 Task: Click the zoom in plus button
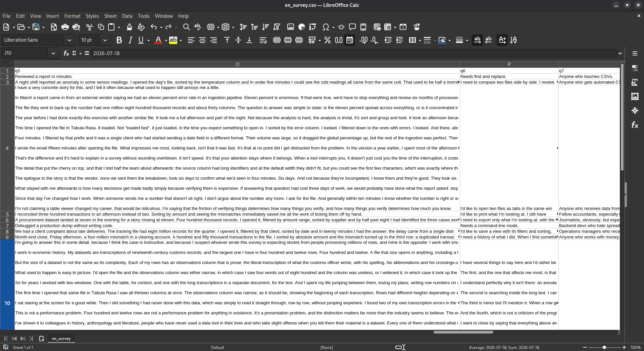click(624, 347)
